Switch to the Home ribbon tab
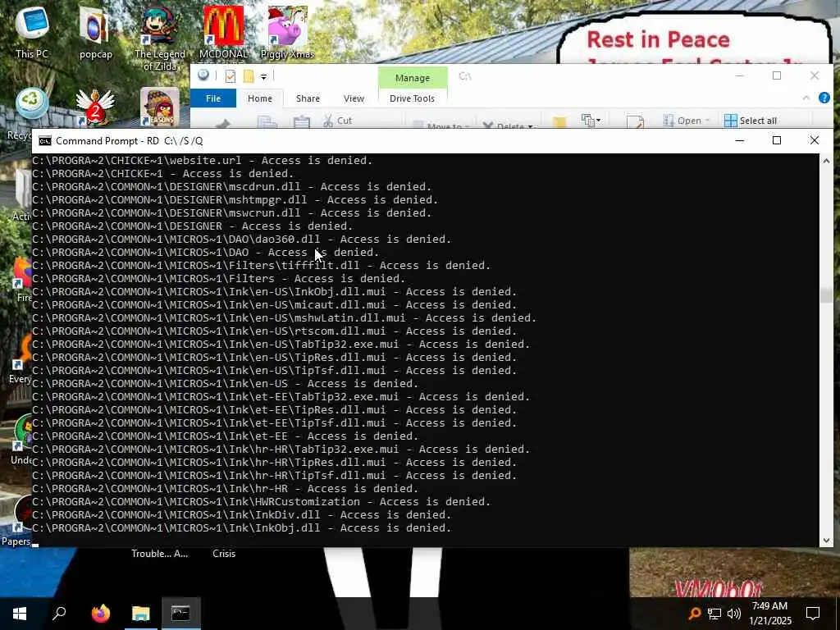840x630 pixels. click(x=260, y=98)
